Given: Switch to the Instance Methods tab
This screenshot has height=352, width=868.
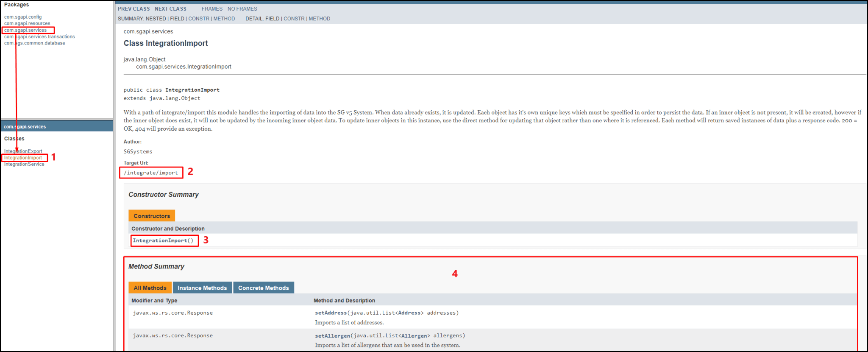Looking at the screenshot, I should (x=202, y=288).
